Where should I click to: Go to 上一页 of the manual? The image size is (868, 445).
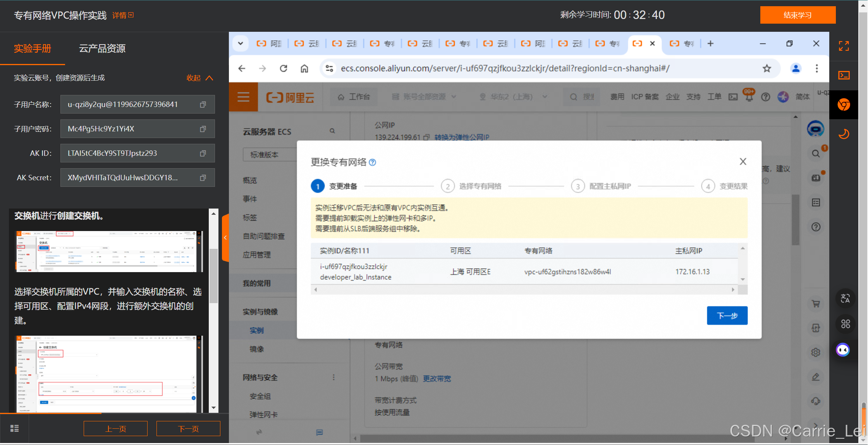pos(115,429)
